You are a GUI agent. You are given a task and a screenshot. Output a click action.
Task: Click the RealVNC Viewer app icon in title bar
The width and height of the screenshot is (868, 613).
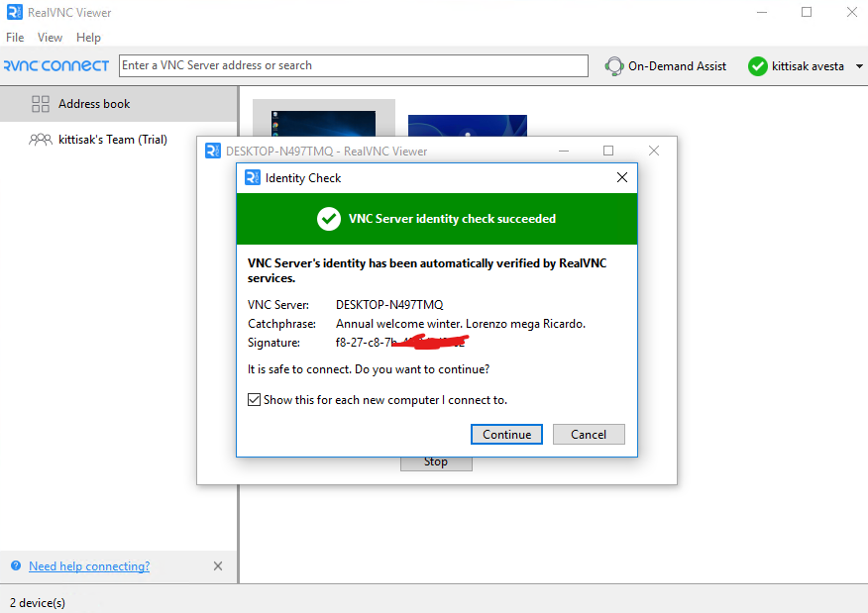(x=15, y=12)
